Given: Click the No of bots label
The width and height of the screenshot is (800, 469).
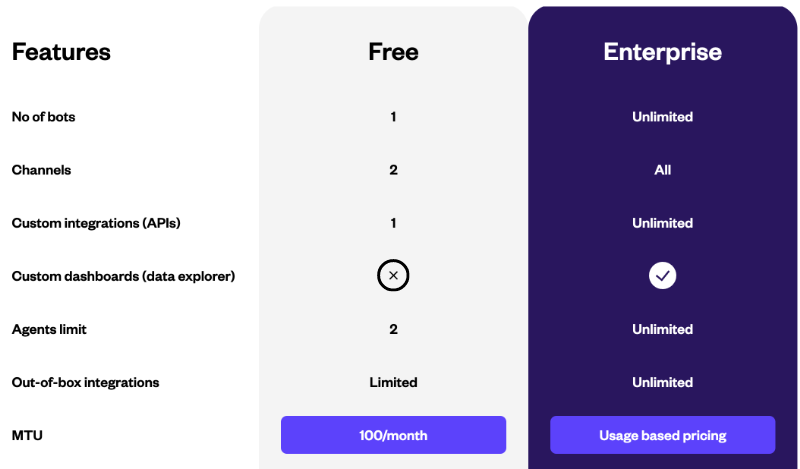Looking at the screenshot, I should tap(43, 117).
